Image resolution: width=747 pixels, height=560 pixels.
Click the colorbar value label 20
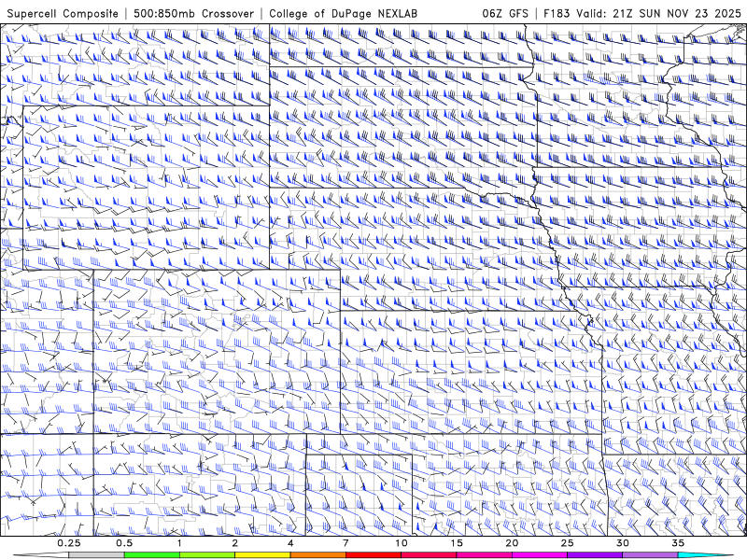(512, 543)
